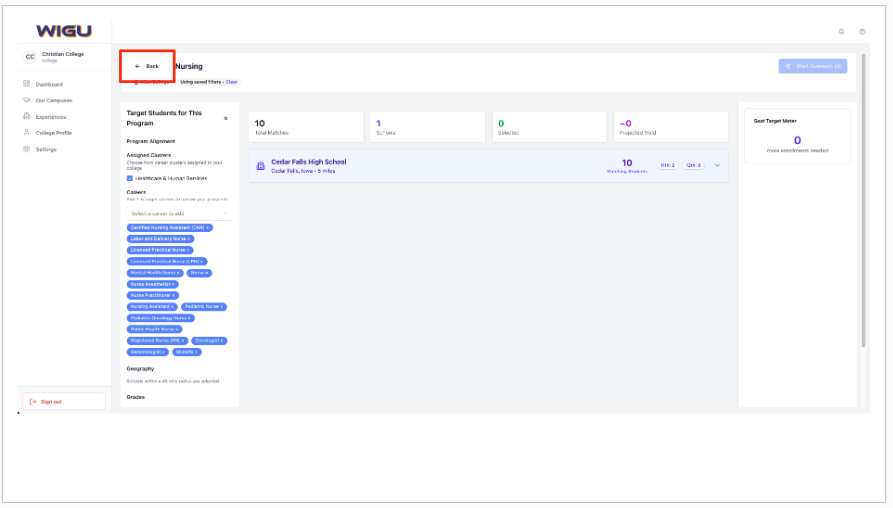Click Clear next to saved filters
The image size is (893, 508).
(232, 82)
